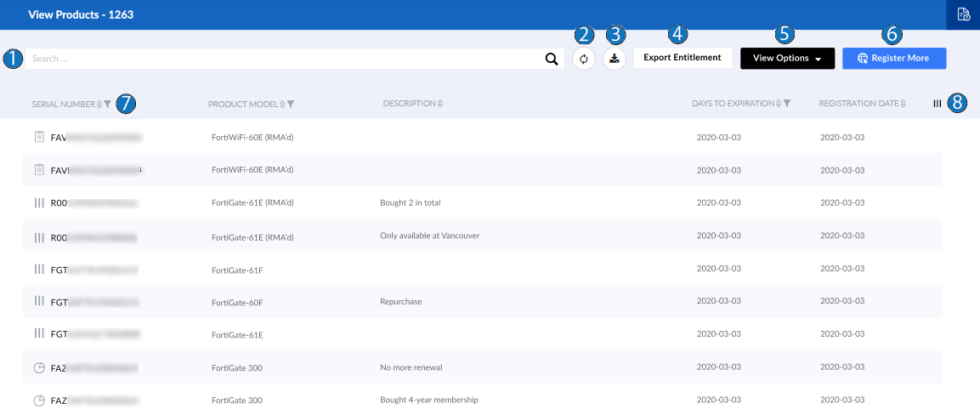Click registration date in 'Repurchase' row
The width and height of the screenshot is (980, 415).
[x=842, y=301]
